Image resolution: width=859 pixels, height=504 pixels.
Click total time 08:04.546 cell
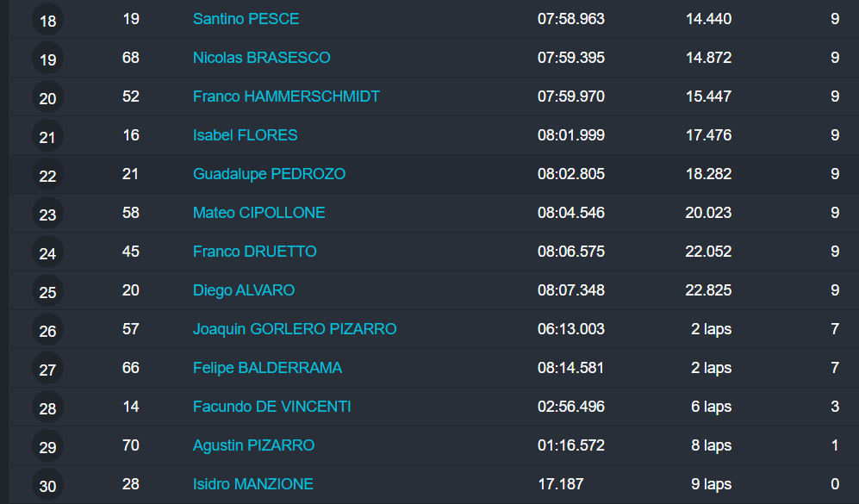pos(570,213)
